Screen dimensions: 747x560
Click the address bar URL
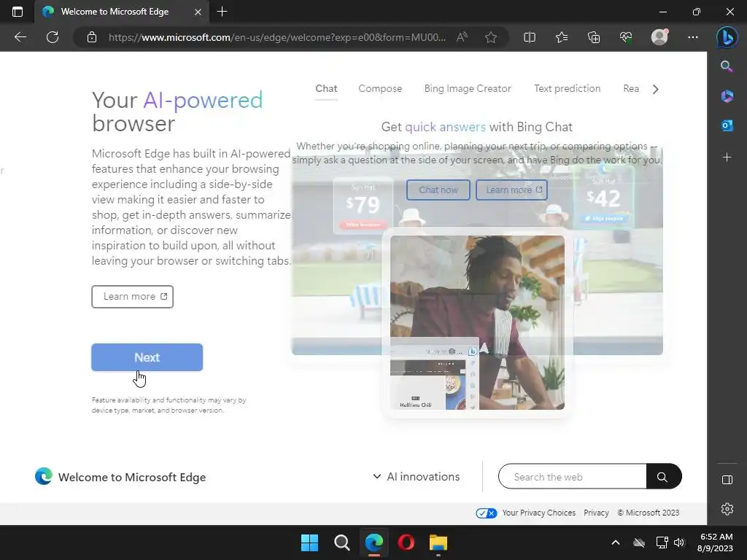277,37
